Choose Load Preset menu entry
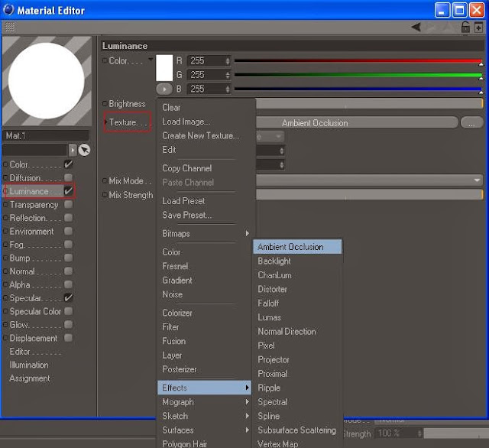The height and width of the screenshot is (448, 489). pyautogui.click(x=183, y=200)
